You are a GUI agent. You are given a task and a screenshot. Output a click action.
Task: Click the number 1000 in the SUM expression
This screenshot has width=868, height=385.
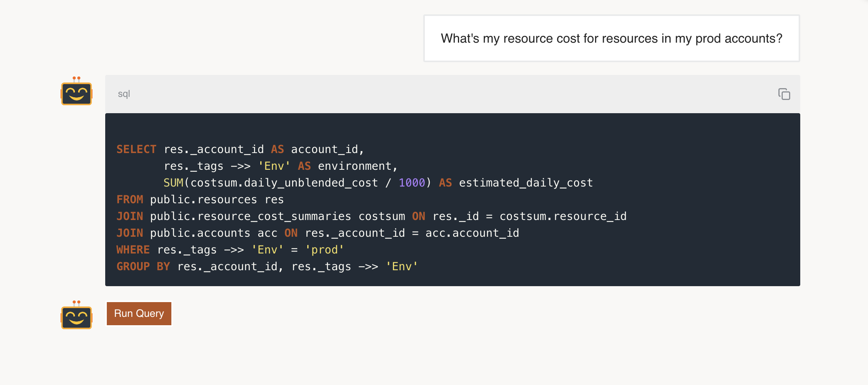[x=412, y=183]
